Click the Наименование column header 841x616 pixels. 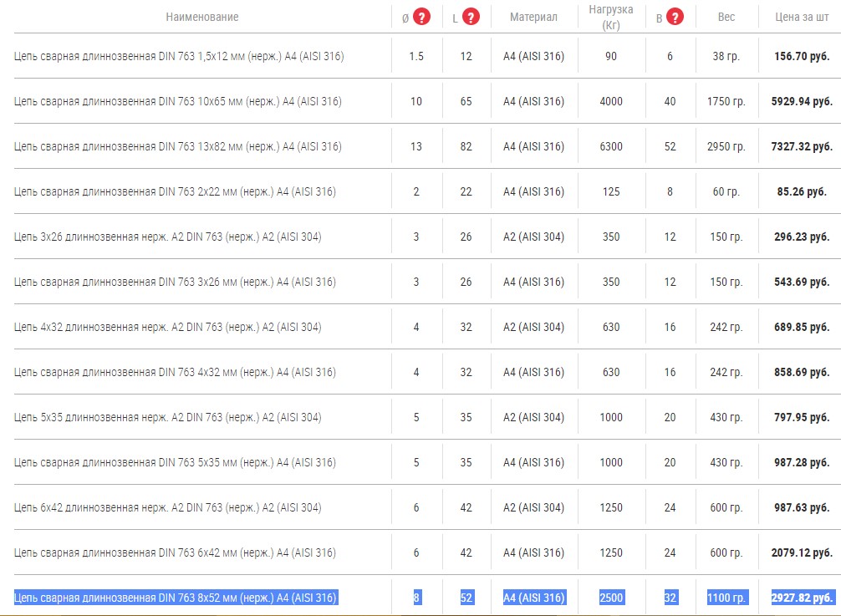click(201, 17)
